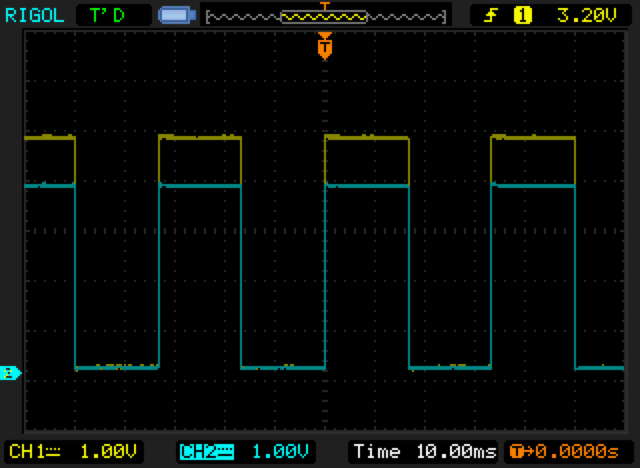Click the RIGOL logo text
The width and height of the screenshot is (640, 468).
(x=35, y=16)
